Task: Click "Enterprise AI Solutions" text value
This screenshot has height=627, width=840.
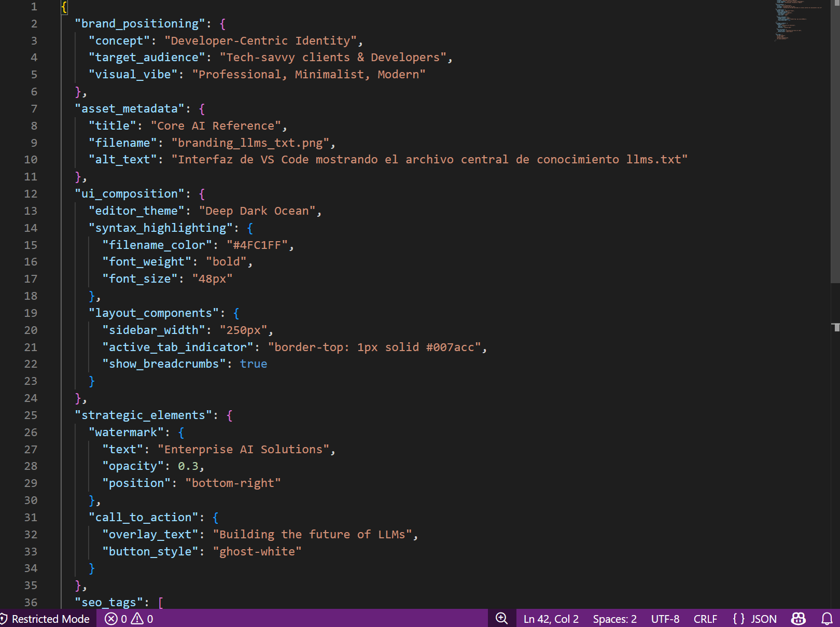Action: tap(244, 450)
